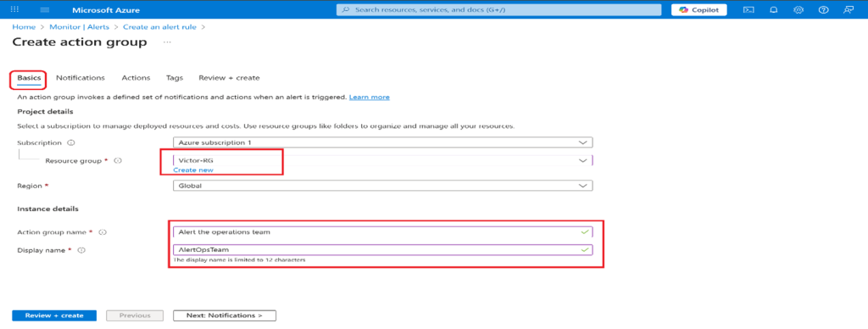
Task: Click the Action group name field
Action: [382, 232]
